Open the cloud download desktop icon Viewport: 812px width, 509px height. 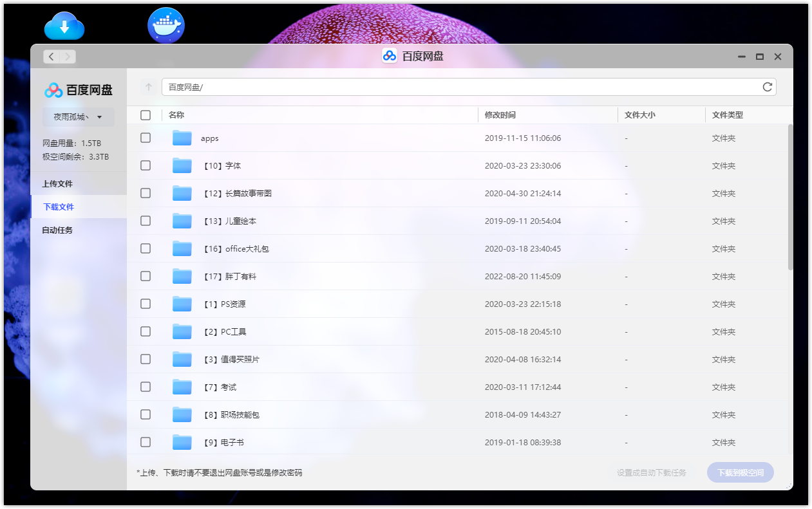tap(64, 26)
